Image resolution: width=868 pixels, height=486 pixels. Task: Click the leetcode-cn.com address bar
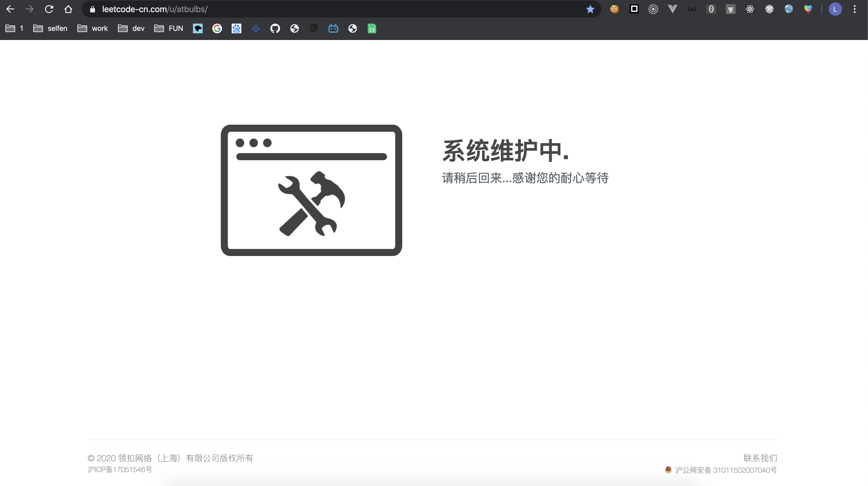pos(303,9)
